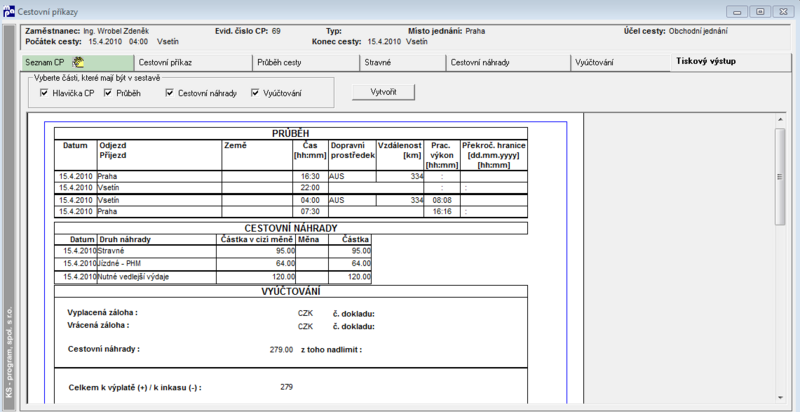Uncheck the Cestovní náhrady checkbox
The image size is (800, 412).
(169, 93)
